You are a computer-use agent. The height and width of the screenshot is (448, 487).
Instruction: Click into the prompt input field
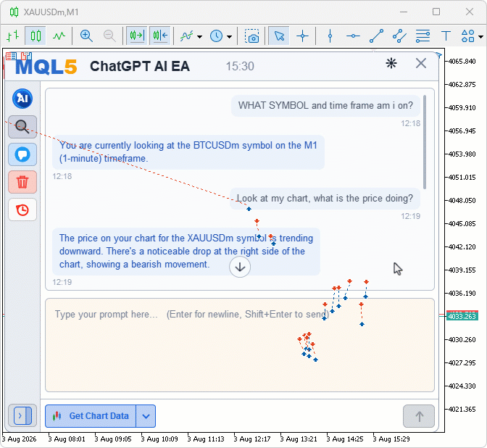(240, 345)
